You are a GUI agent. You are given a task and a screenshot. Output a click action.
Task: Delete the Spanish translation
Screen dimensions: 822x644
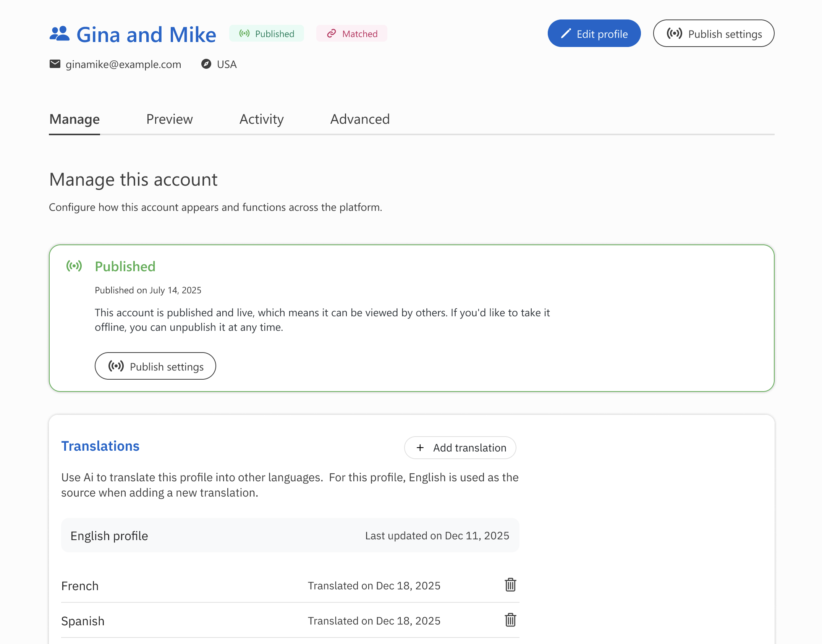pyautogui.click(x=510, y=620)
